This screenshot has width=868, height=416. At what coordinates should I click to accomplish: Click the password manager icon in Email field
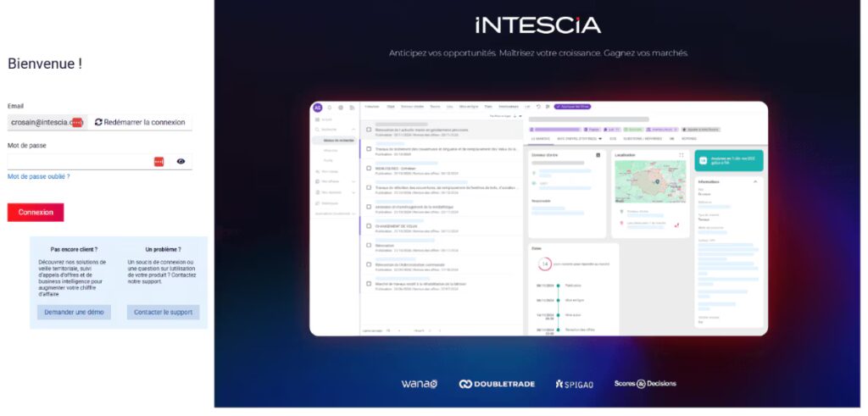click(77, 122)
